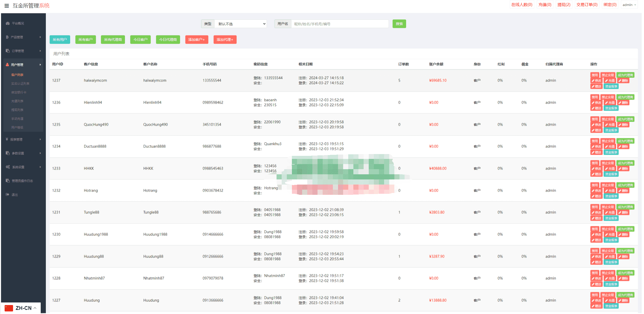Open the 系统设置 gears icon
The image size is (644, 314).
point(8,167)
